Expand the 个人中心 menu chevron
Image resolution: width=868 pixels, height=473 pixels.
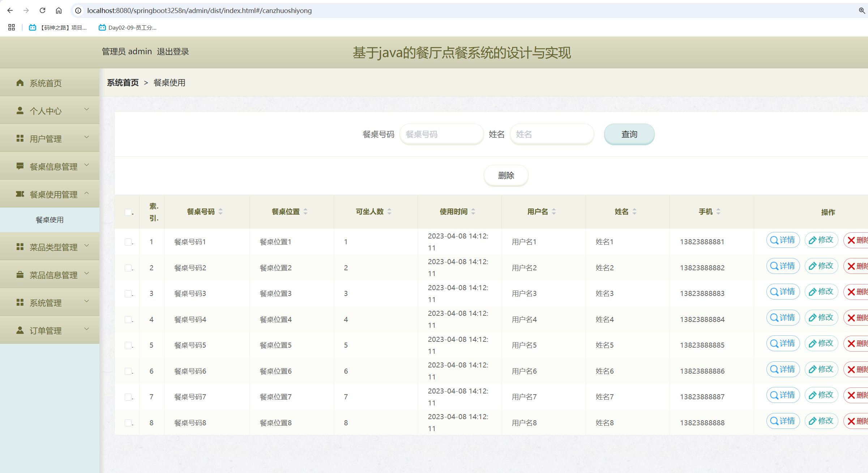click(86, 109)
